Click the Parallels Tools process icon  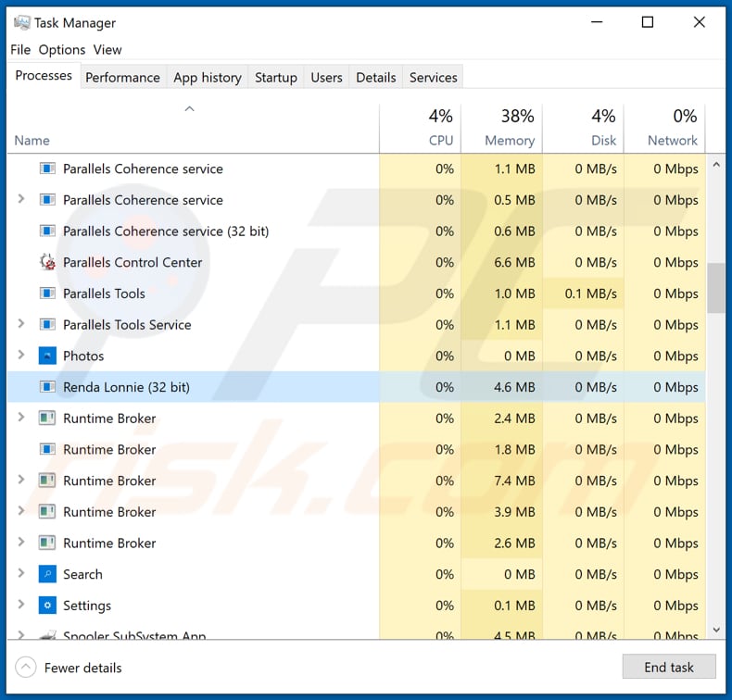[47, 294]
